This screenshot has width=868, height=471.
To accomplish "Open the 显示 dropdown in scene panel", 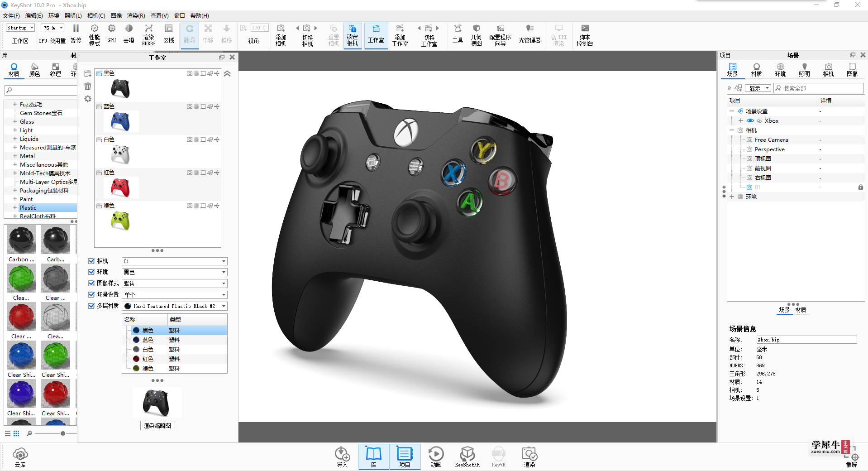I will [x=758, y=88].
